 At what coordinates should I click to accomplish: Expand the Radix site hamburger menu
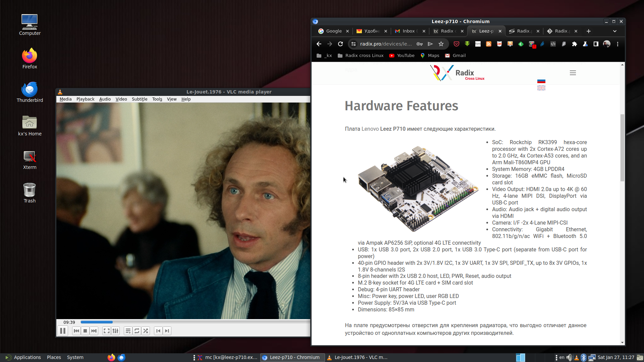(573, 73)
